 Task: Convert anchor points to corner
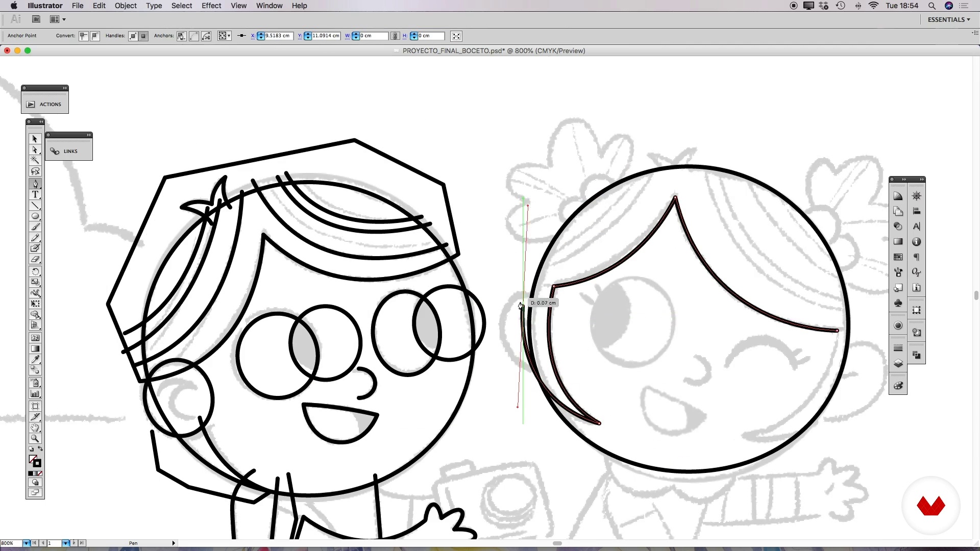(x=83, y=36)
